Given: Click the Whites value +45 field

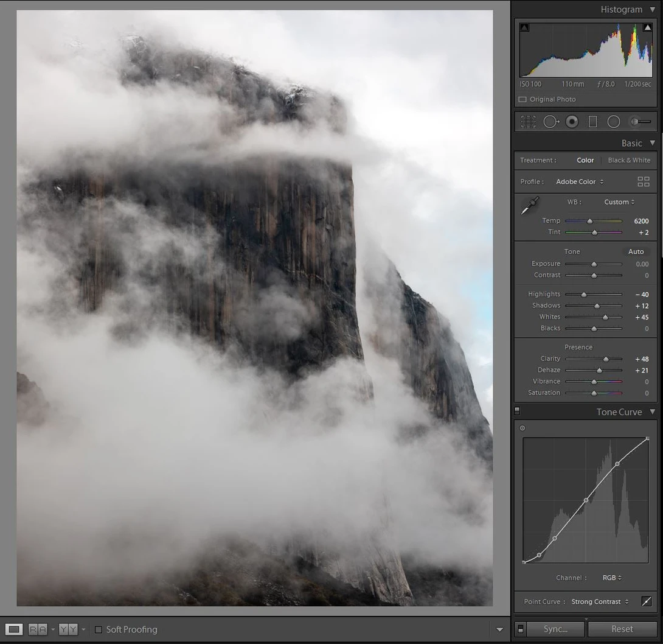Looking at the screenshot, I should pos(642,317).
